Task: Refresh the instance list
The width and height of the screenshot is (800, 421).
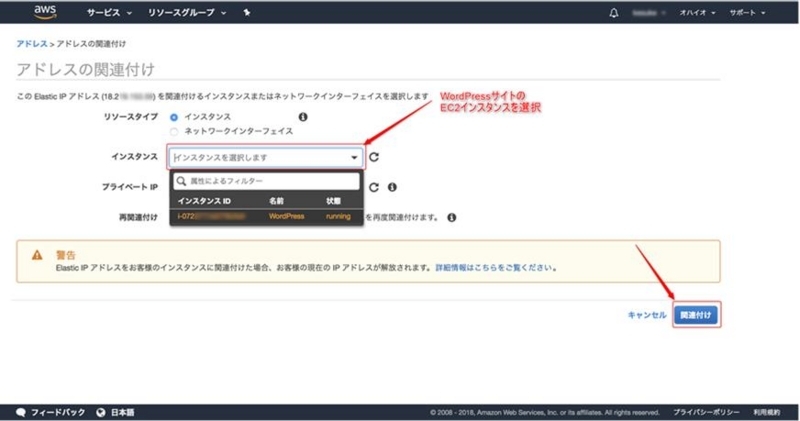Action: (374, 157)
